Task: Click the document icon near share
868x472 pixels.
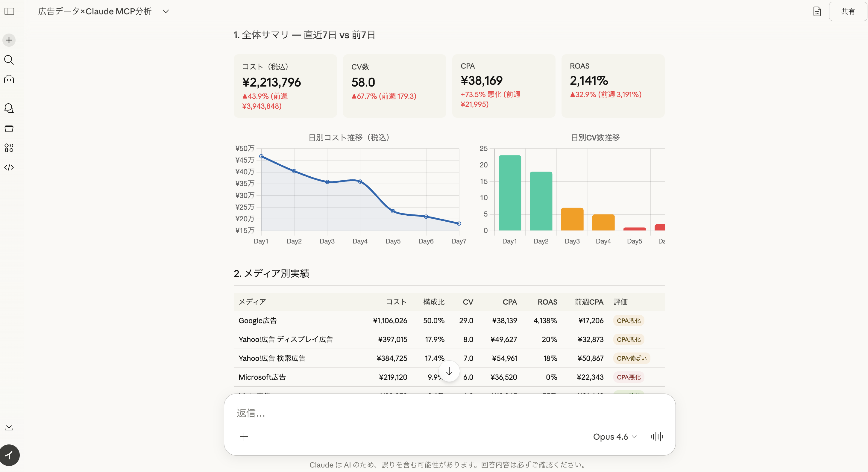Action: point(817,11)
